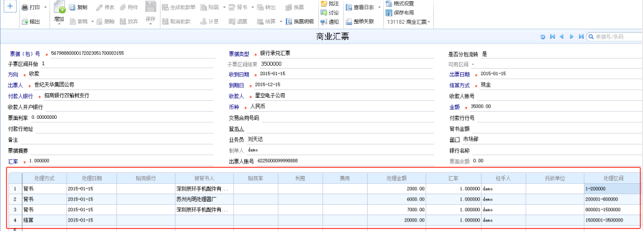Click the 贴现 discount icon

[204, 7]
